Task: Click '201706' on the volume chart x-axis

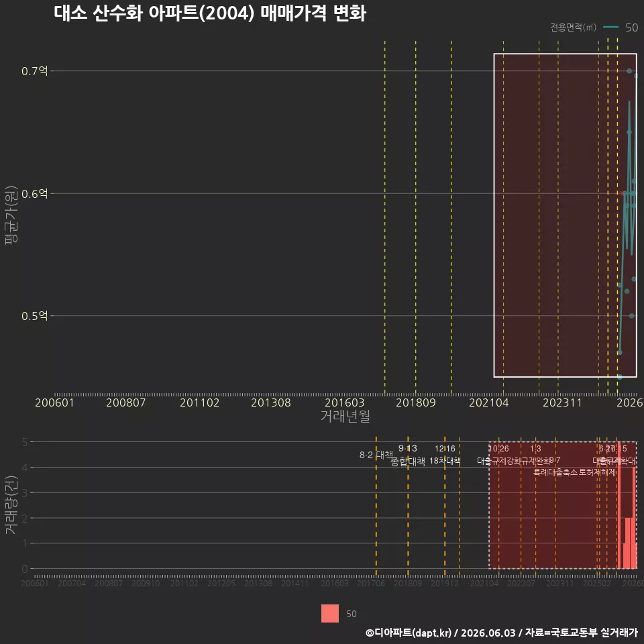Action: coord(371,583)
